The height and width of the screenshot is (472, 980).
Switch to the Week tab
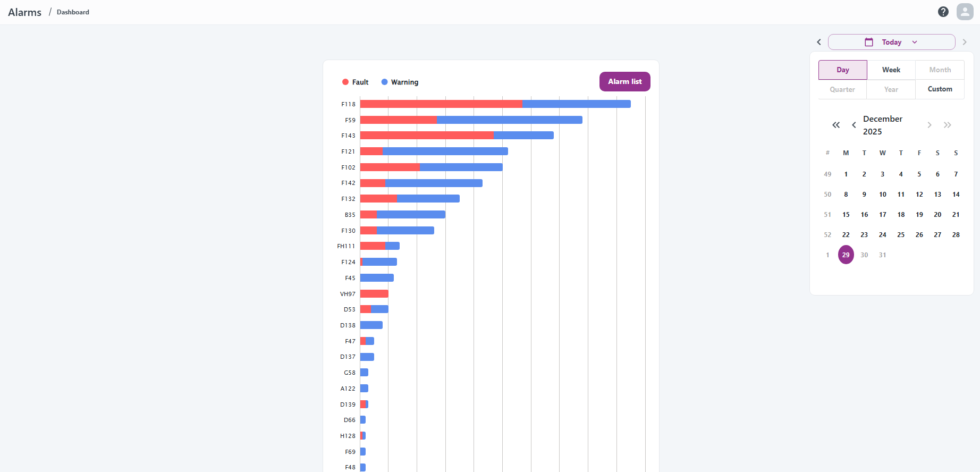[891, 70]
